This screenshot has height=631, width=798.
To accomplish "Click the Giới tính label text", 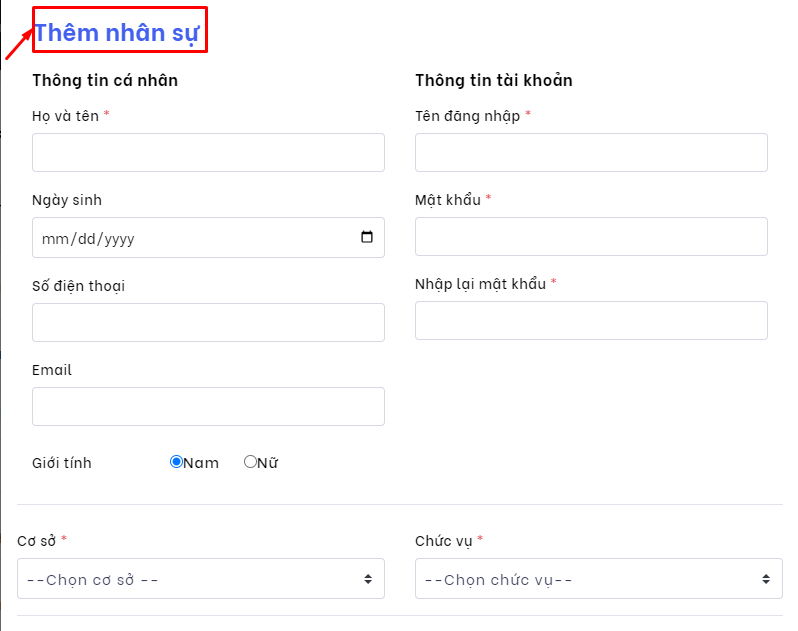I will coord(62,463).
